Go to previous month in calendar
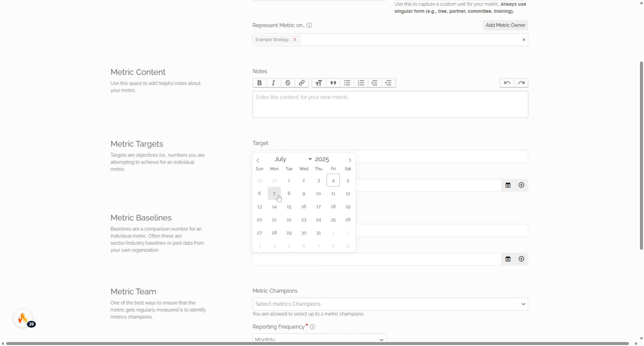644x346 pixels. (x=258, y=160)
